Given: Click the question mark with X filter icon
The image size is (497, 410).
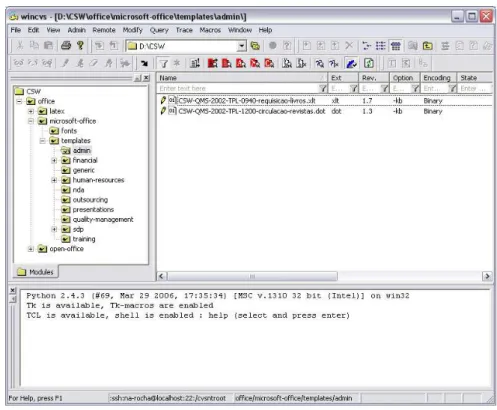Looking at the screenshot, I should [334, 63].
